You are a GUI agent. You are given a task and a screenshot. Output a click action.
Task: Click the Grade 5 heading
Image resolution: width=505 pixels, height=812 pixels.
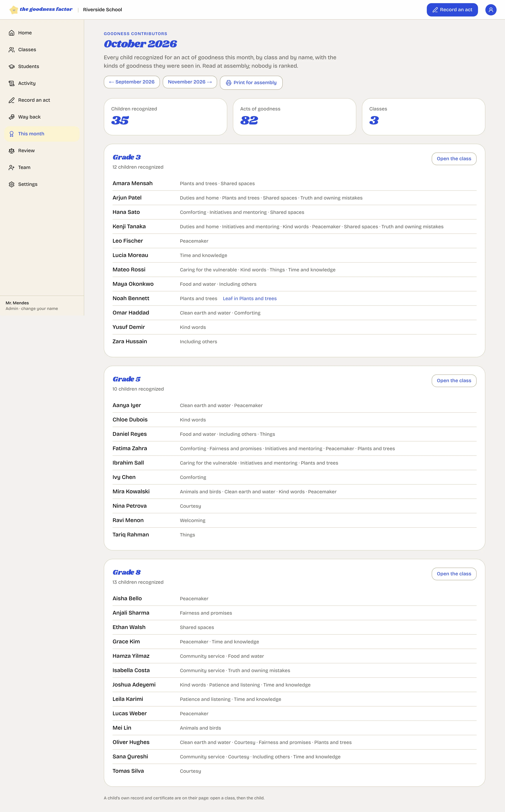click(x=126, y=379)
